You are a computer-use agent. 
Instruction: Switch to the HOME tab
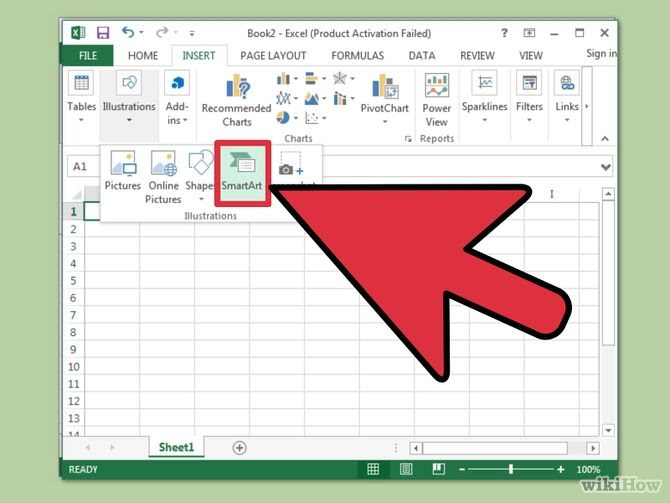[143, 56]
